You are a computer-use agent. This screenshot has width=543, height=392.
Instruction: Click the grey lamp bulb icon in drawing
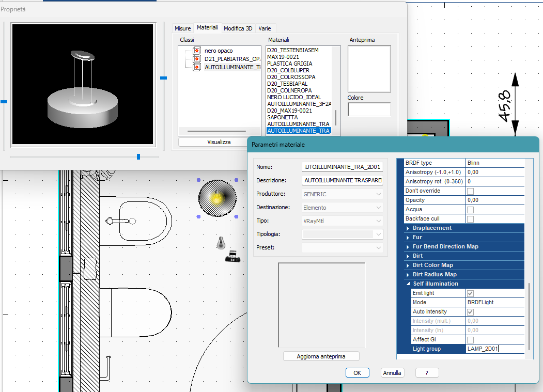pyautogui.click(x=221, y=243)
